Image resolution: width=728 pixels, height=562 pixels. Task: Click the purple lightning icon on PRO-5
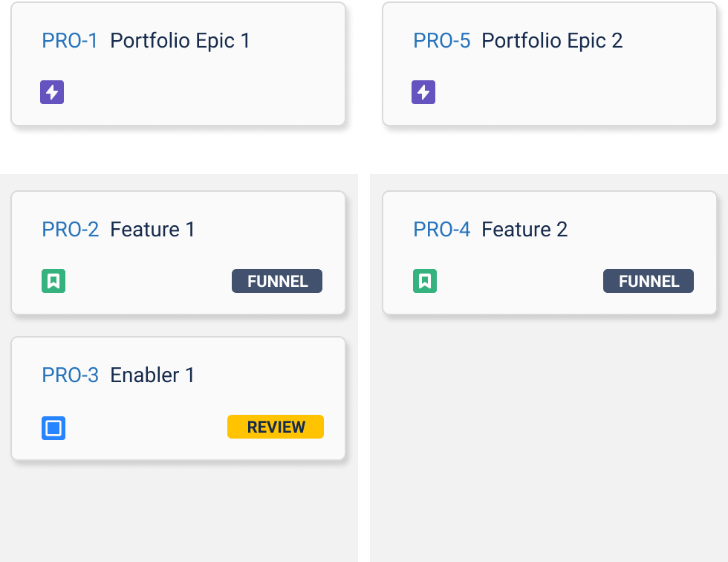click(x=423, y=92)
